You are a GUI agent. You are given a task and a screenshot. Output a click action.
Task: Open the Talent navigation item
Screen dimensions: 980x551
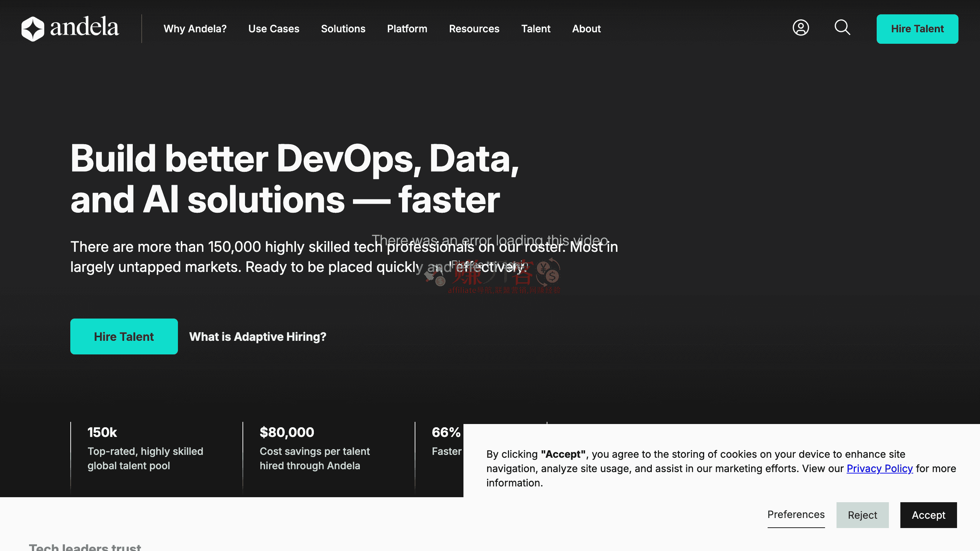tap(535, 29)
